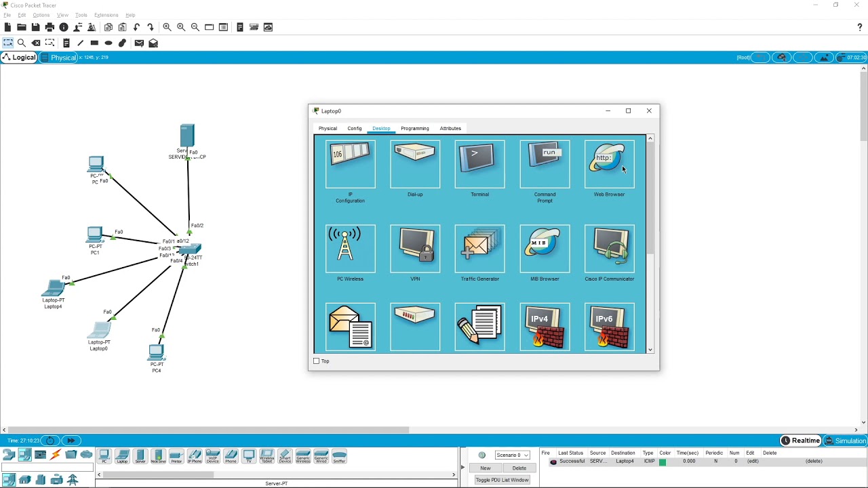Launch the Terminal app
The height and width of the screenshot is (488, 868).
[x=479, y=164]
